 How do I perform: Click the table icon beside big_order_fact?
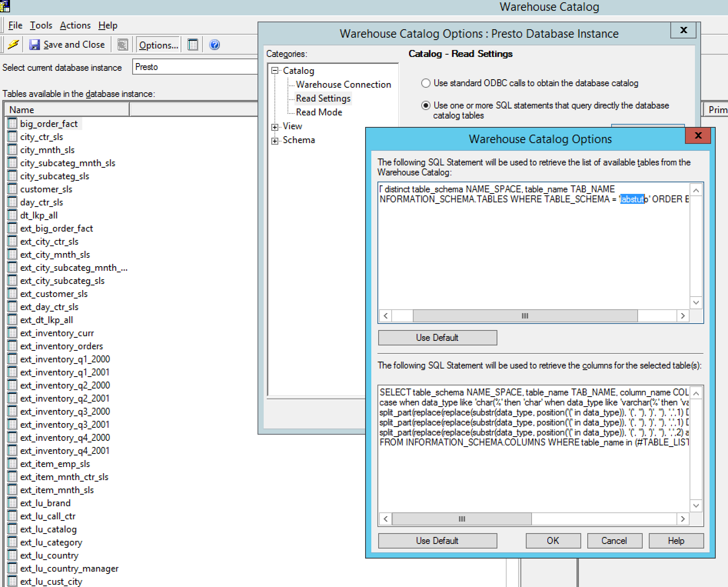(x=12, y=124)
